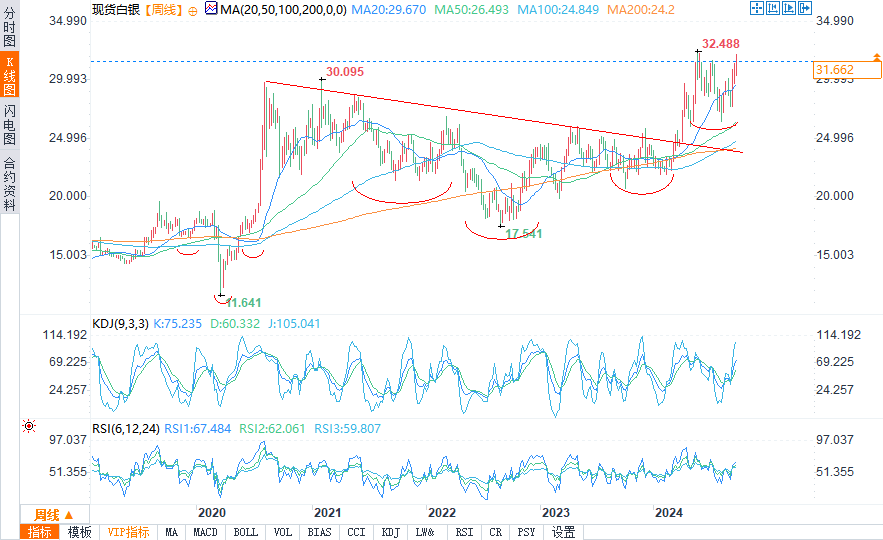The width and height of the screenshot is (883, 540).
Task: Click the orange circle-plus icon beside 周线
Action: (x=193, y=11)
